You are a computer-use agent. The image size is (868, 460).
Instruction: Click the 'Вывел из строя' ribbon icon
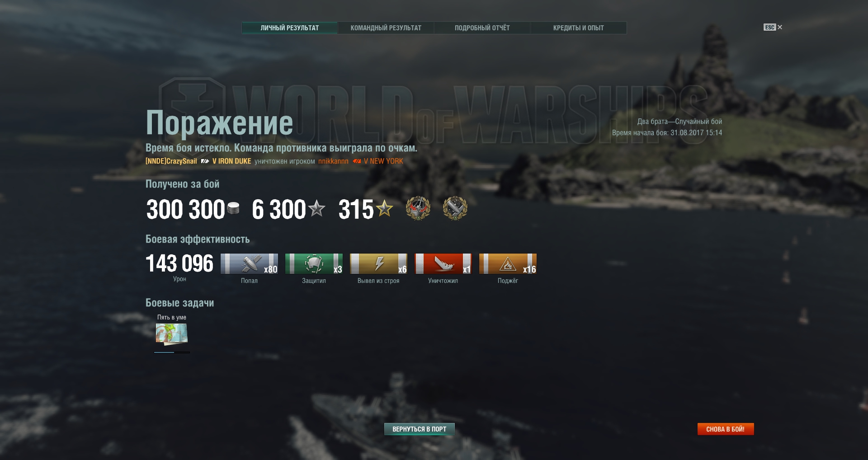click(378, 263)
